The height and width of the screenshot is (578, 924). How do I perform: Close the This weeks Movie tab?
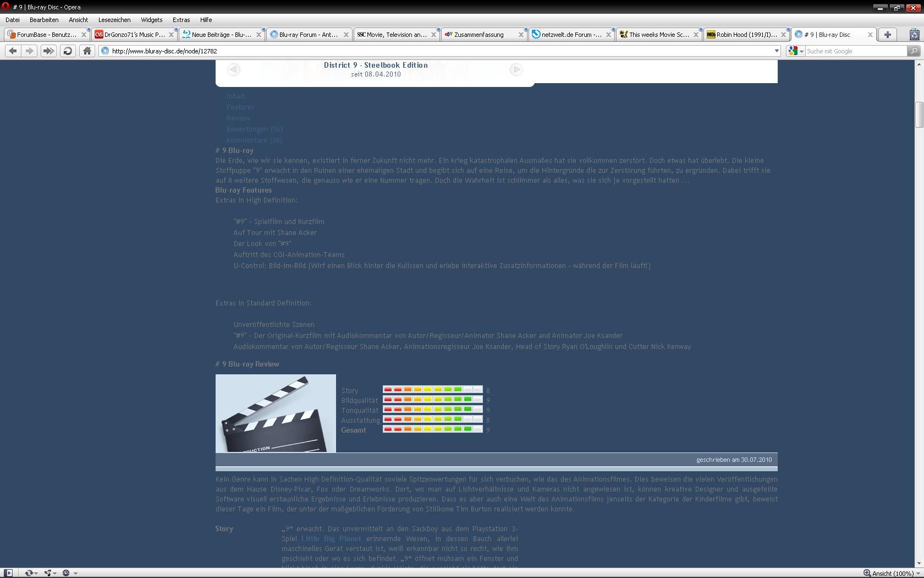[x=696, y=34]
